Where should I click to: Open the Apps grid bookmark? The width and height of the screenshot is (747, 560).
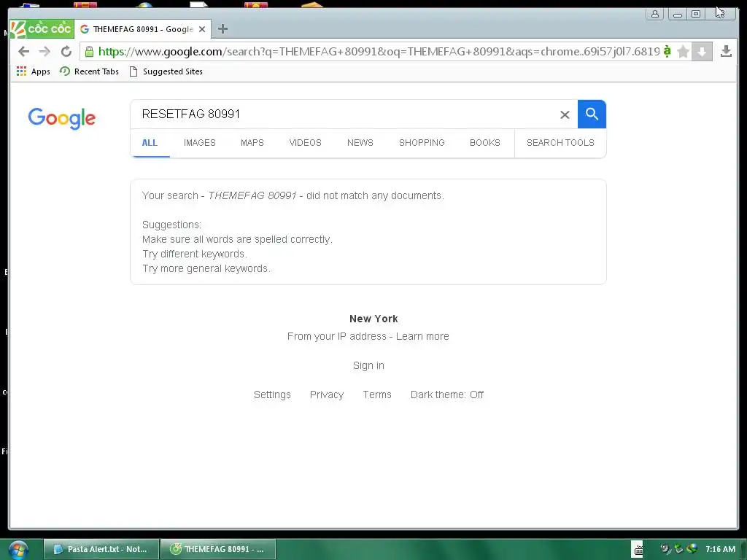[34, 71]
